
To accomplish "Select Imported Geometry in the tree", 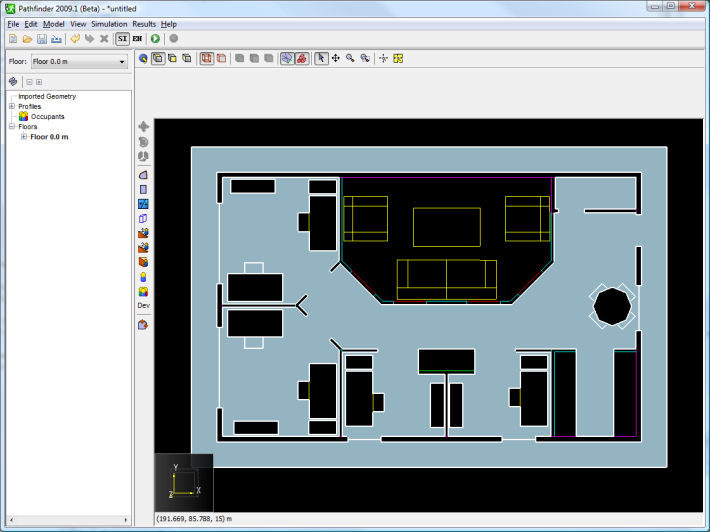I will (x=47, y=96).
